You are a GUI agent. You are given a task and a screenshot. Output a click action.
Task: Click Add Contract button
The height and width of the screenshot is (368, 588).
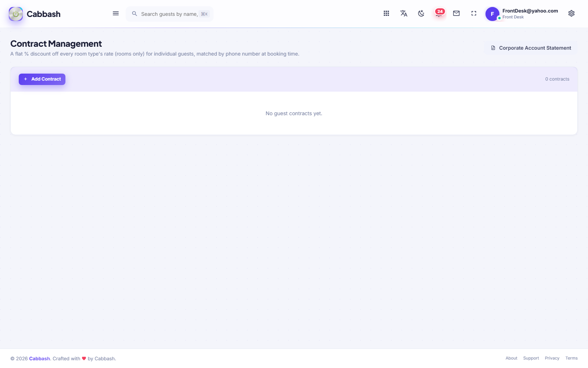pos(42,79)
